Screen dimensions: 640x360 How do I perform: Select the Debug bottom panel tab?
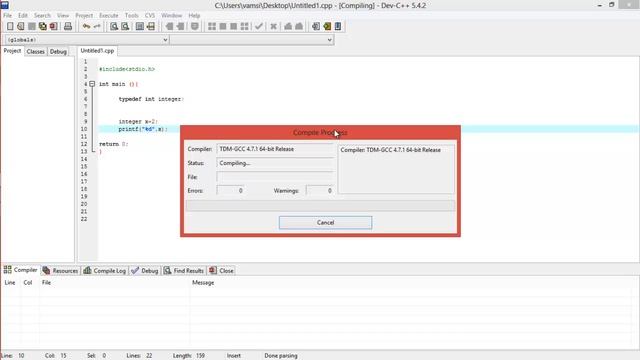pyautogui.click(x=144, y=270)
